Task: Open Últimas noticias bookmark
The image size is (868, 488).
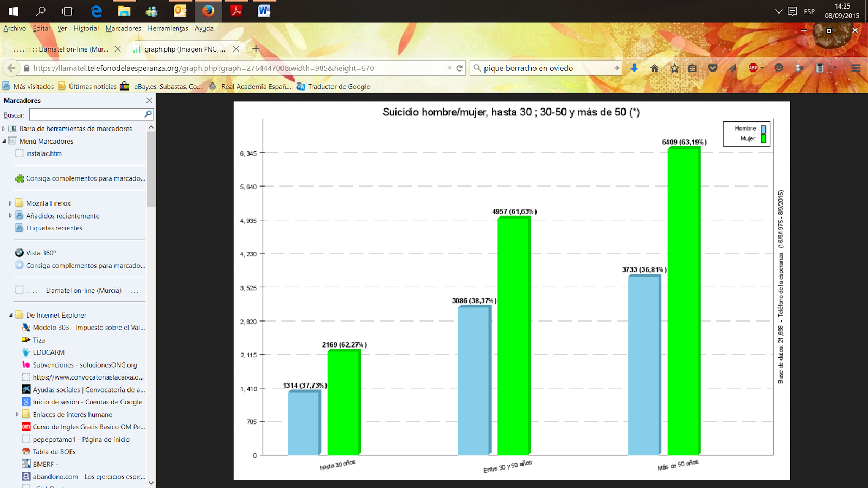Action: [87, 86]
